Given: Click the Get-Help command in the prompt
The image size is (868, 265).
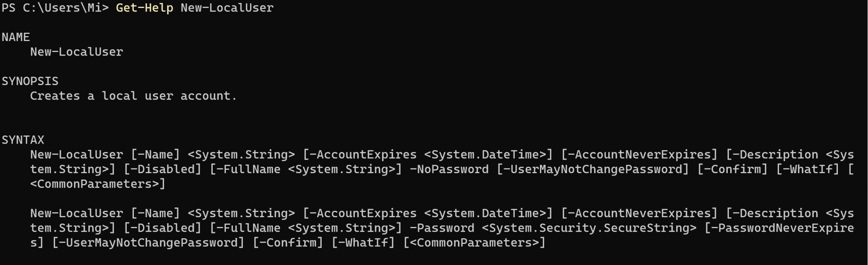Looking at the screenshot, I should (144, 8).
